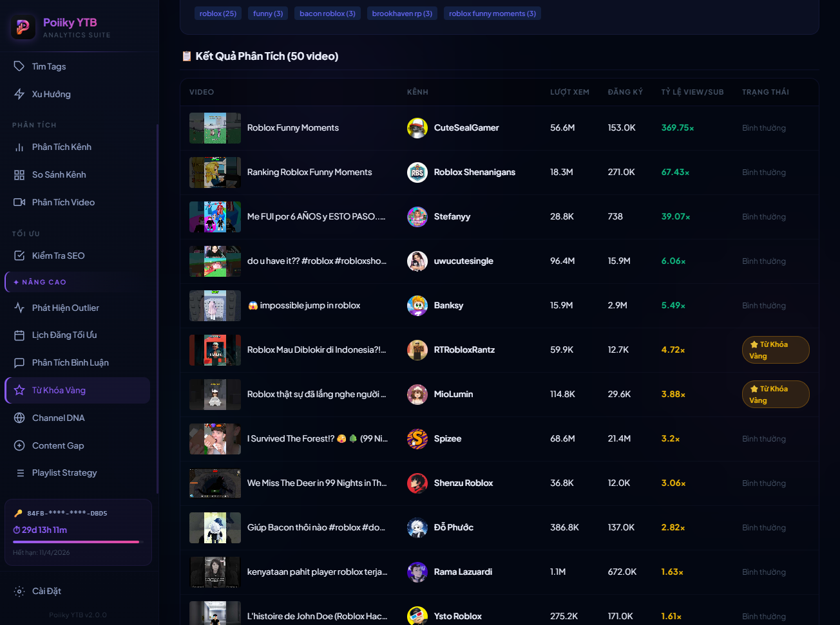This screenshot has width=840, height=625.
Task: Select the "brookhaven rp (3)" tag chip
Action: click(x=402, y=14)
